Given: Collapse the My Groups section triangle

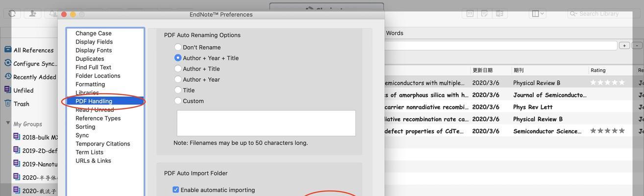Looking at the screenshot, I should (8, 123).
